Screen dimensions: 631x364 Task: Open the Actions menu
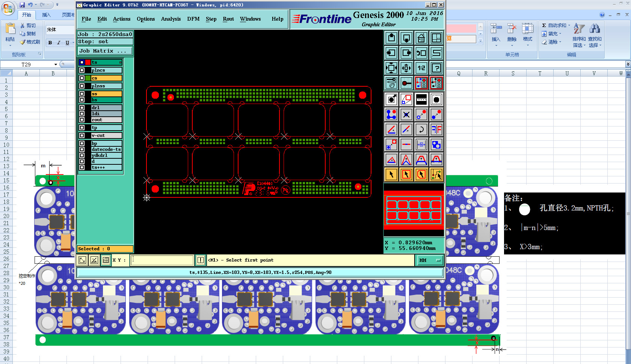click(122, 19)
